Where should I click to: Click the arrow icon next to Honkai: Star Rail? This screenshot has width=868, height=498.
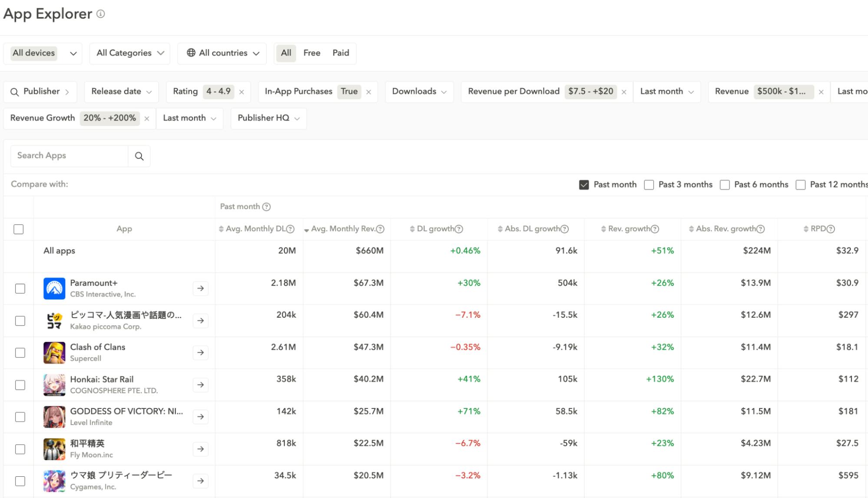point(200,385)
